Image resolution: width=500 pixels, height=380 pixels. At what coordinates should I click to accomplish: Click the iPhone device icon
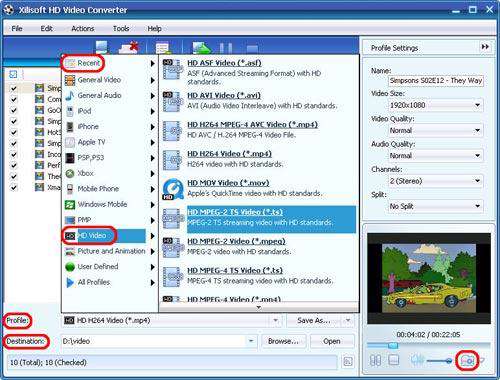tap(70, 127)
